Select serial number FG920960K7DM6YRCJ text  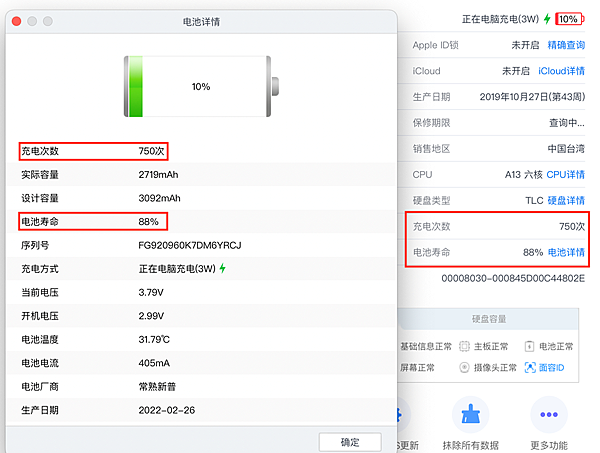pyautogui.click(x=190, y=245)
